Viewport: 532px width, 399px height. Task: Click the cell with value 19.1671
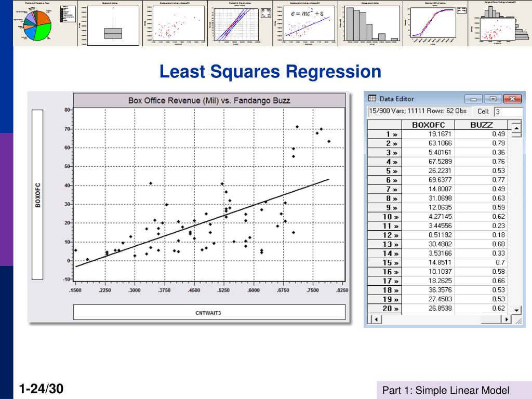(x=428, y=134)
